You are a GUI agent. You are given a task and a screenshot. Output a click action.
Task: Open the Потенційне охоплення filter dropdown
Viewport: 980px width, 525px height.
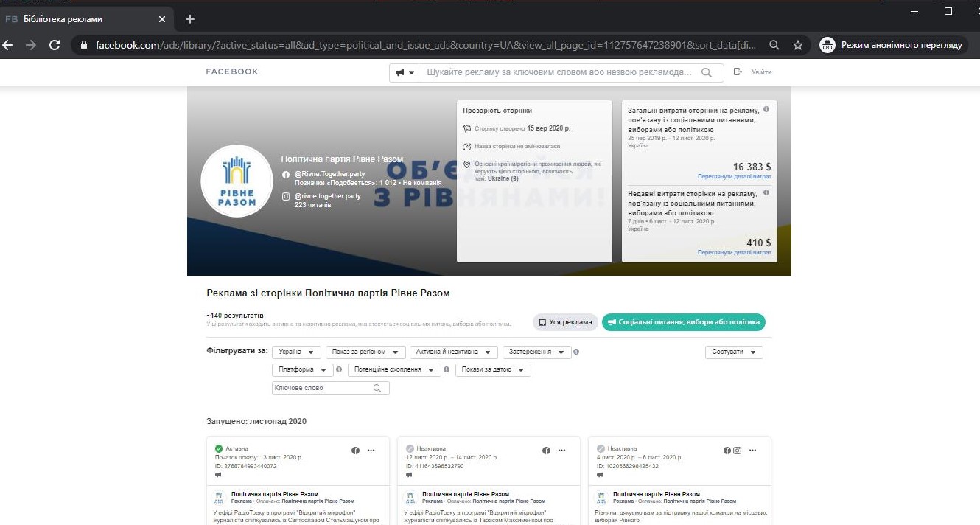tap(394, 369)
